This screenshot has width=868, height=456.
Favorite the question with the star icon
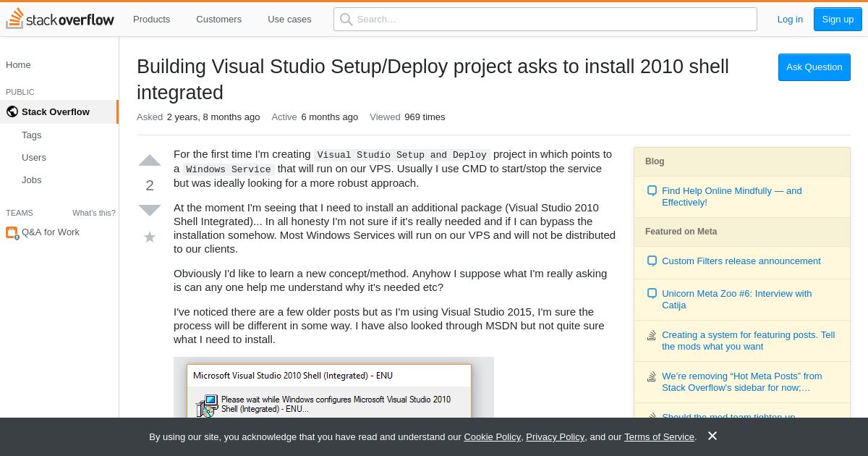[150, 237]
